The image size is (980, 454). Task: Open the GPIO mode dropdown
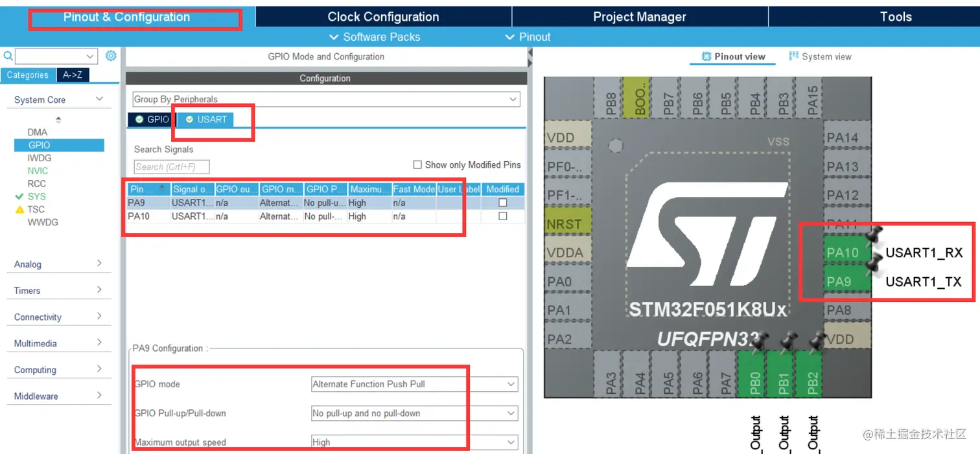(x=415, y=384)
